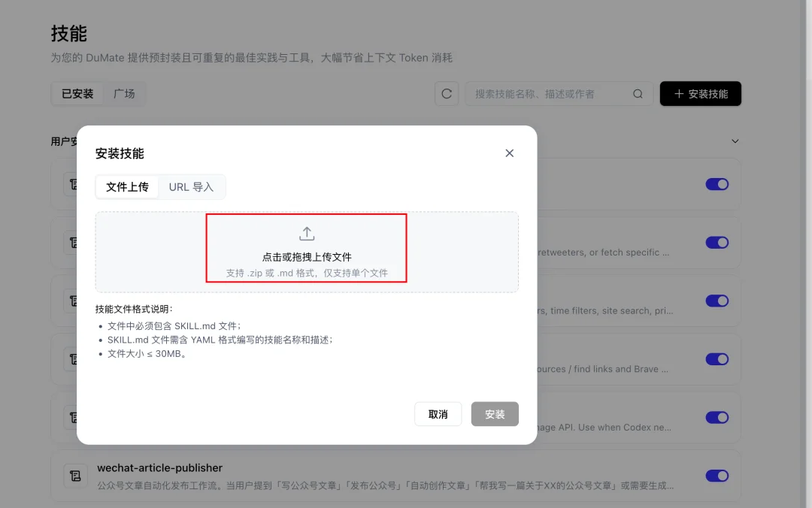
Task: Toggle the switch beside the time filters skill
Action: coord(717,301)
